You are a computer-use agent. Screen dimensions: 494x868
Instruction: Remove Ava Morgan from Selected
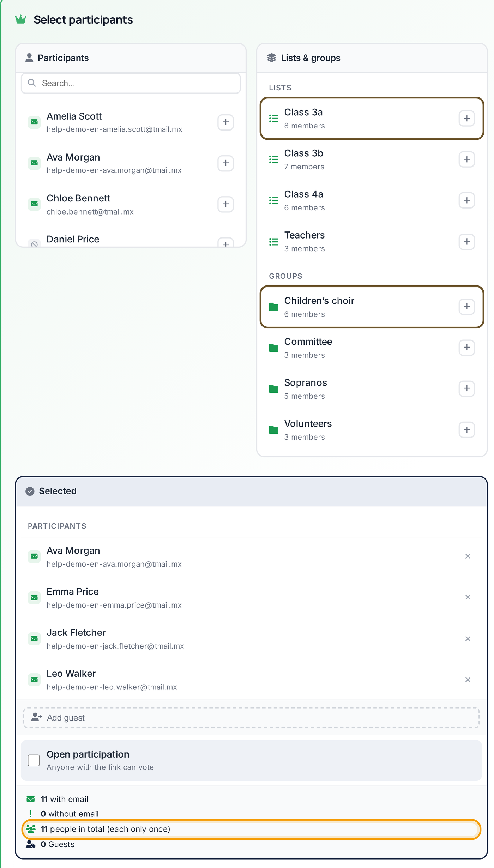(468, 556)
